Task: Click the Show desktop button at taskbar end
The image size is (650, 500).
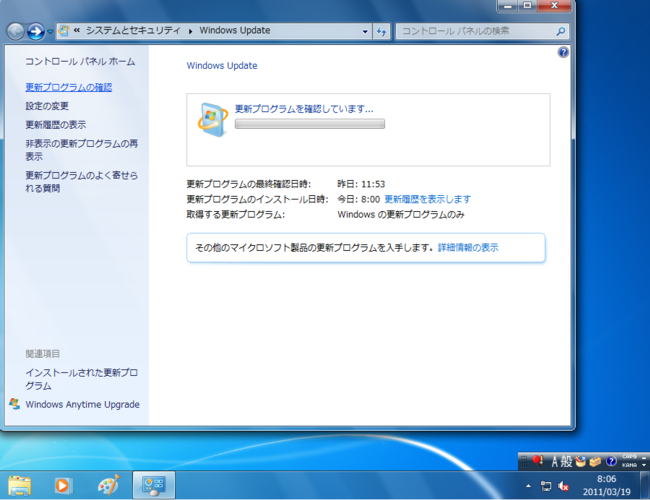Action: 645,485
